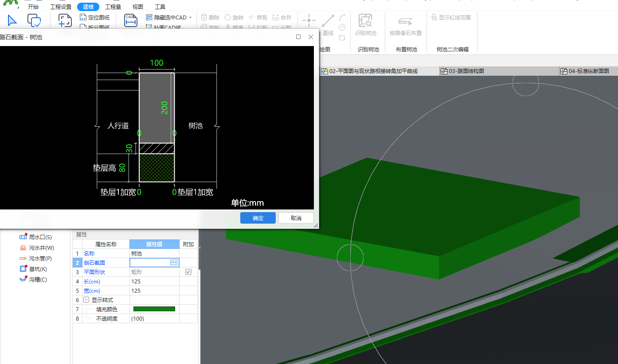Click the 平面形状 value 矩形
Viewport: 618px width, 364px height.
[x=154, y=272]
